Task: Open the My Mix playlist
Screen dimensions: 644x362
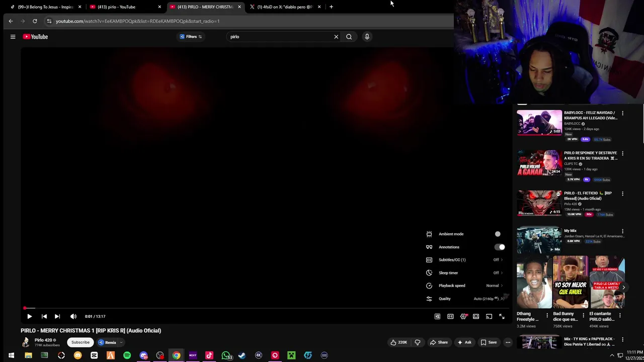Action: (x=539, y=240)
